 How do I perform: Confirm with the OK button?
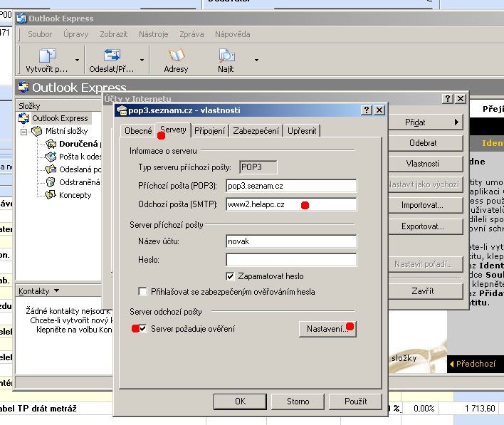pos(240,402)
